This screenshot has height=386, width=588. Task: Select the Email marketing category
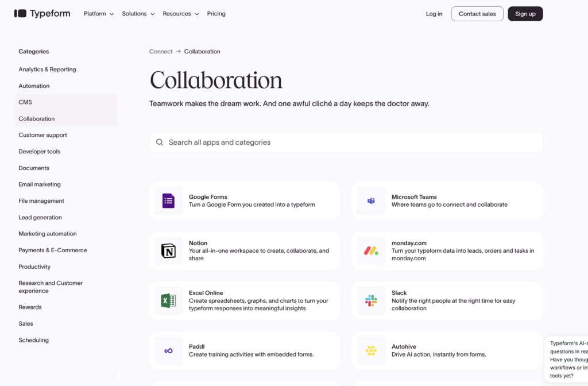[x=40, y=184]
